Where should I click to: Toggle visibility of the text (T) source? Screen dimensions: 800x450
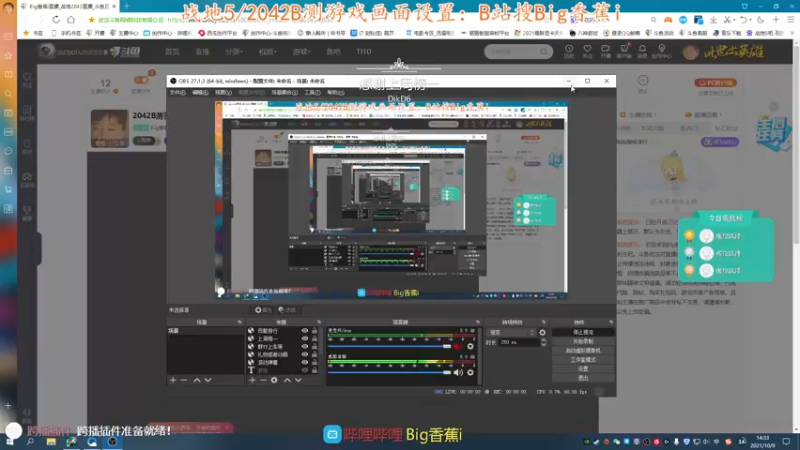pyautogui.click(x=305, y=370)
